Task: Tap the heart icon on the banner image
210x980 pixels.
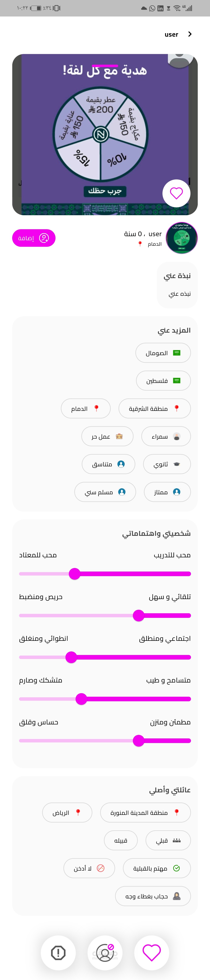Action: point(176,193)
